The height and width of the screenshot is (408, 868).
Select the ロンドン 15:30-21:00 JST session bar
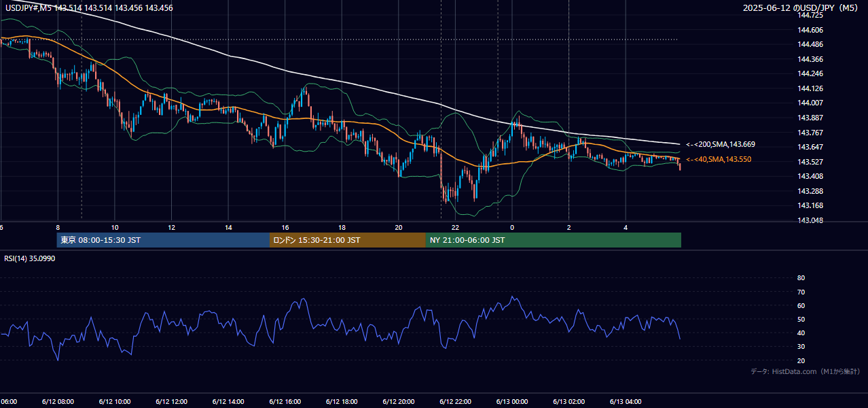tap(348, 240)
